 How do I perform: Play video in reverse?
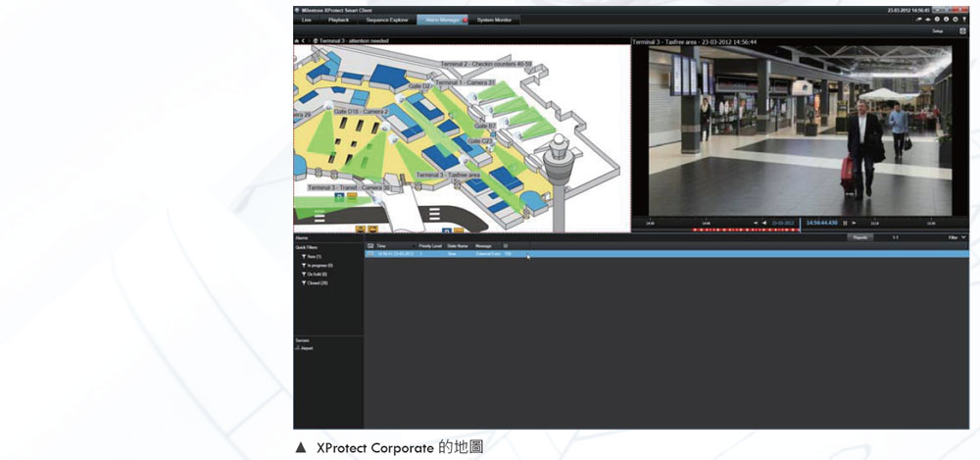pyautogui.click(x=764, y=223)
